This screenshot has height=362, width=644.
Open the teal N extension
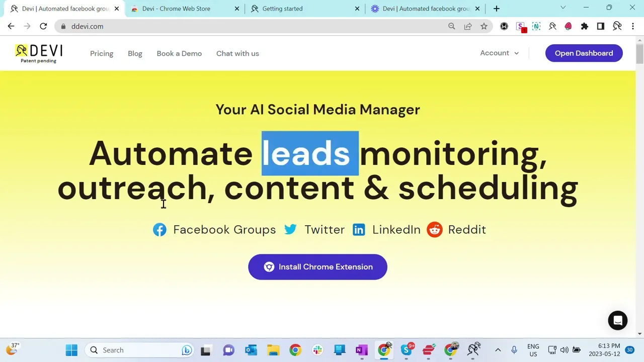536,26
